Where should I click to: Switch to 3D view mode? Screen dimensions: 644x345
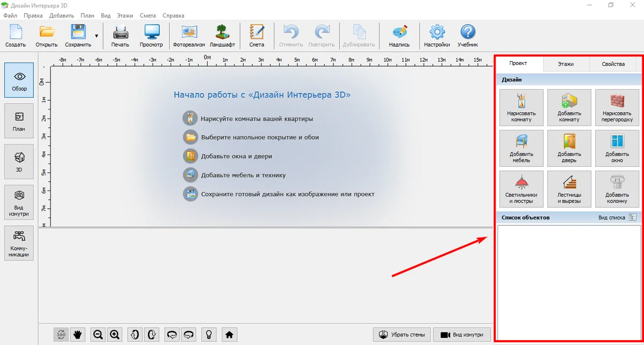[x=19, y=162]
